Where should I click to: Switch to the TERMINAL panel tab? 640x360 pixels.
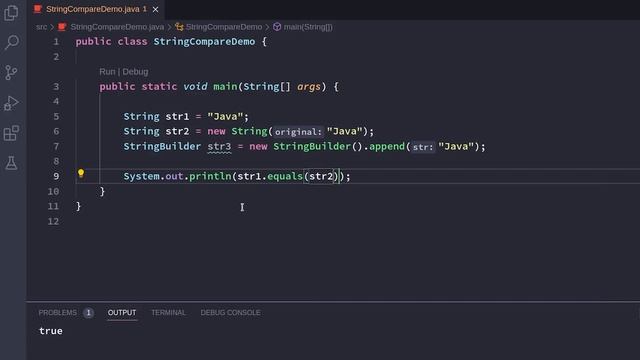point(168,313)
